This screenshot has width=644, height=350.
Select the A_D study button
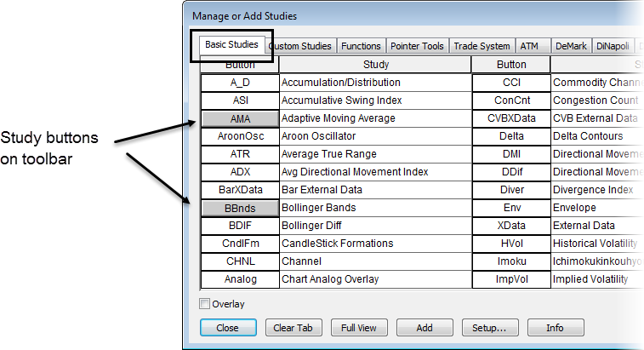pyautogui.click(x=240, y=83)
